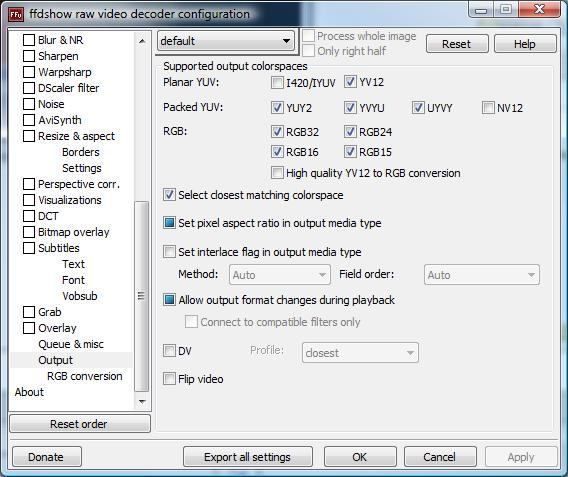Enable Resize & aspect checkbox

click(29, 136)
